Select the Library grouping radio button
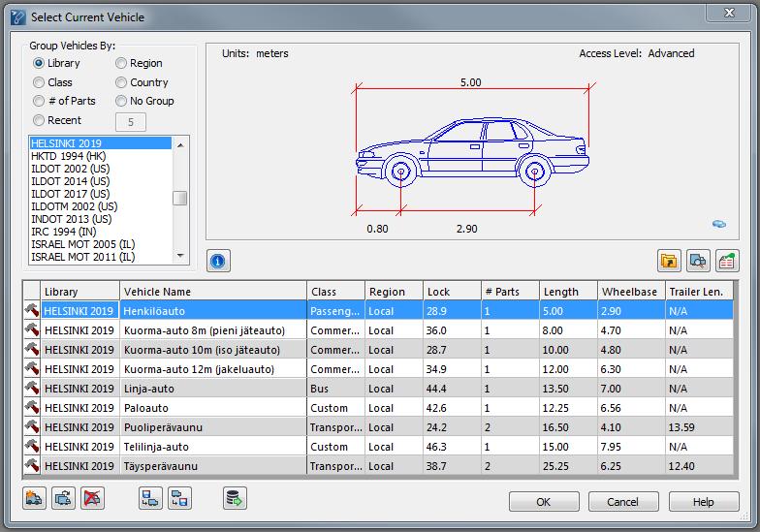The image size is (760, 532). [x=39, y=63]
